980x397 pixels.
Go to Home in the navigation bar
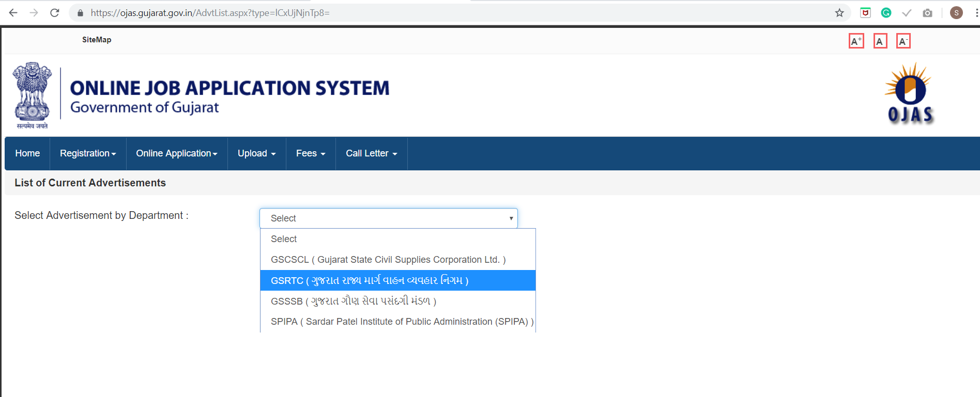tap(27, 153)
